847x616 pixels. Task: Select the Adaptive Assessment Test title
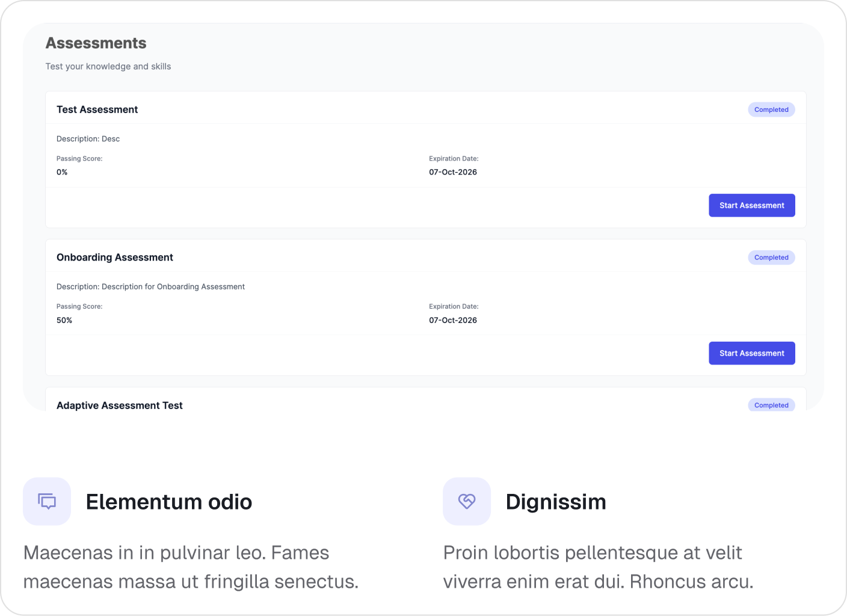click(x=120, y=405)
